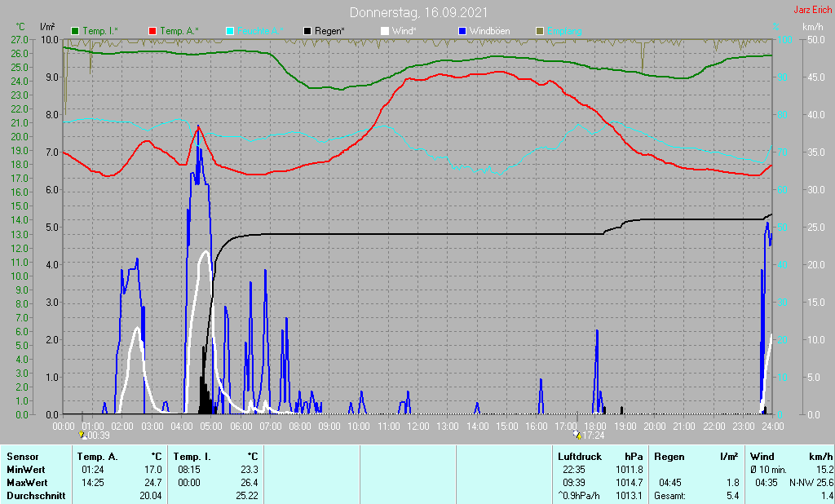
Task: Click the '00:39' time label below the axis
Action: click(x=99, y=435)
